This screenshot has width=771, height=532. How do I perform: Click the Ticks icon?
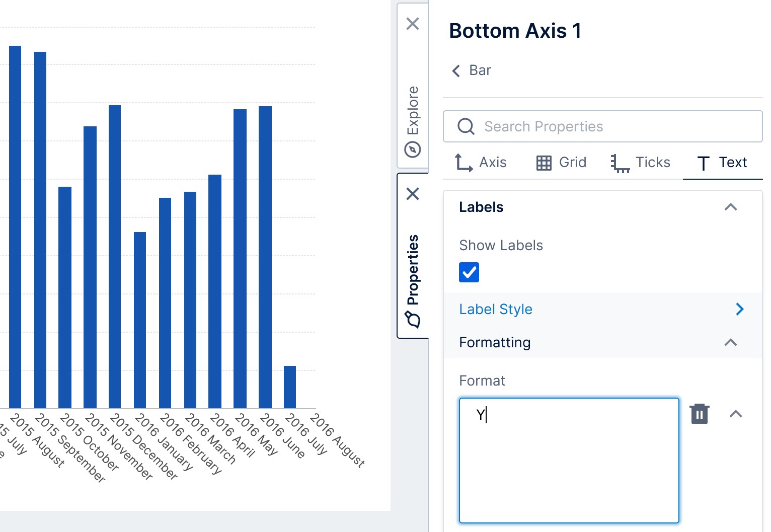tap(619, 162)
